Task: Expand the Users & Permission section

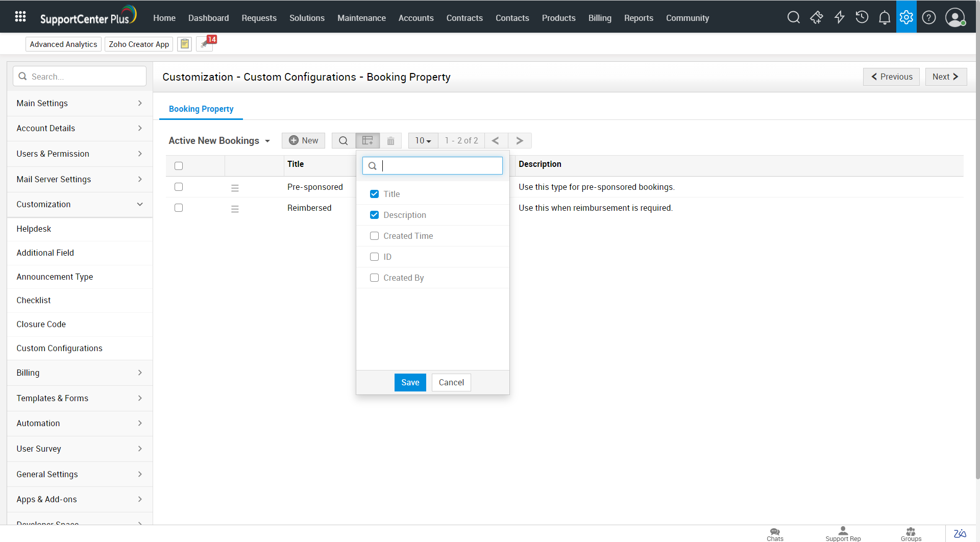Action: tap(80, 154)
